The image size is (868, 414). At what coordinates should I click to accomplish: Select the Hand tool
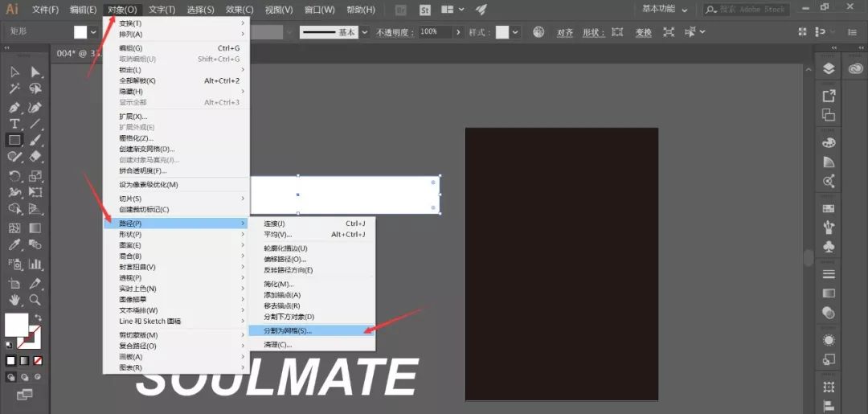pyautogui.click(x=14, y=300)
